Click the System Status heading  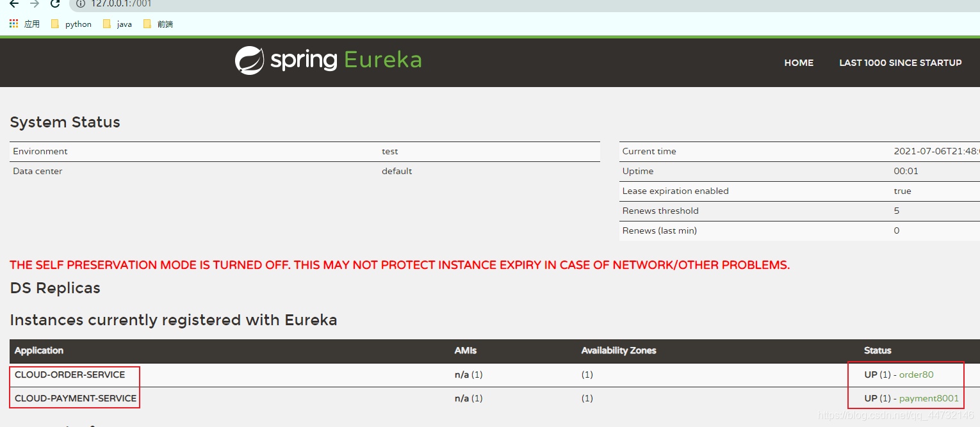[65, 122]
